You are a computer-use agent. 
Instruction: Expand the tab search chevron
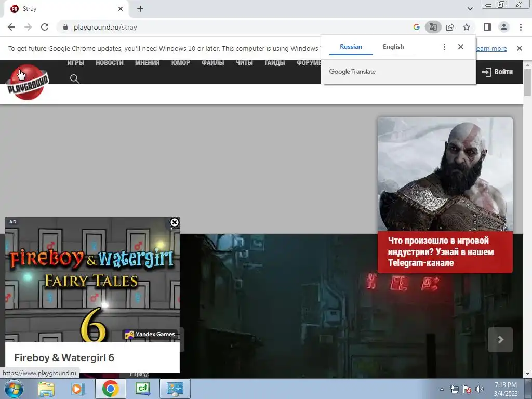tap(470, 9)
